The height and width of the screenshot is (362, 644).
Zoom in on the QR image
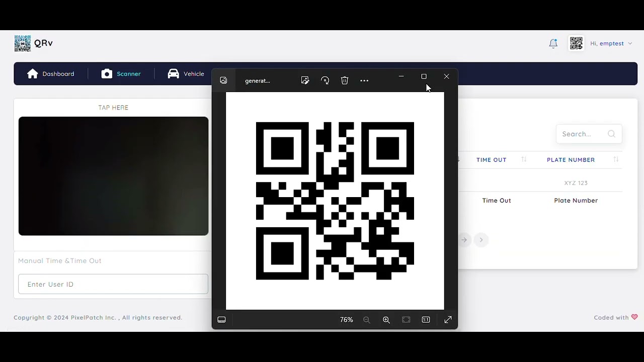click(386, 320)
